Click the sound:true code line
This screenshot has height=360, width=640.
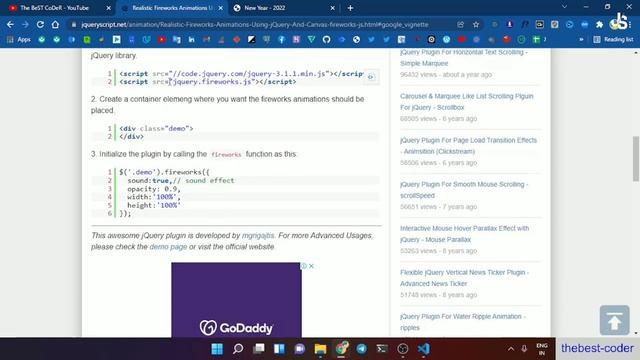pyautogui.click(x=180, y=180)
